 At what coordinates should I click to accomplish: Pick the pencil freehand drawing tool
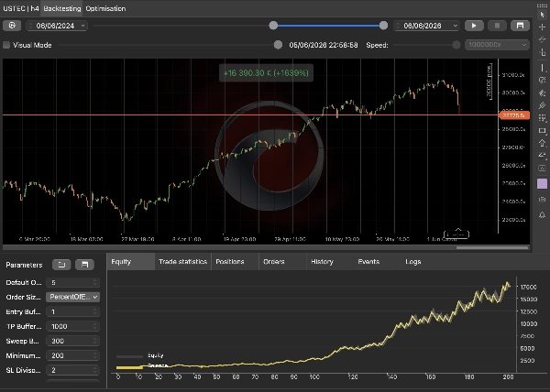coord(543,105)
